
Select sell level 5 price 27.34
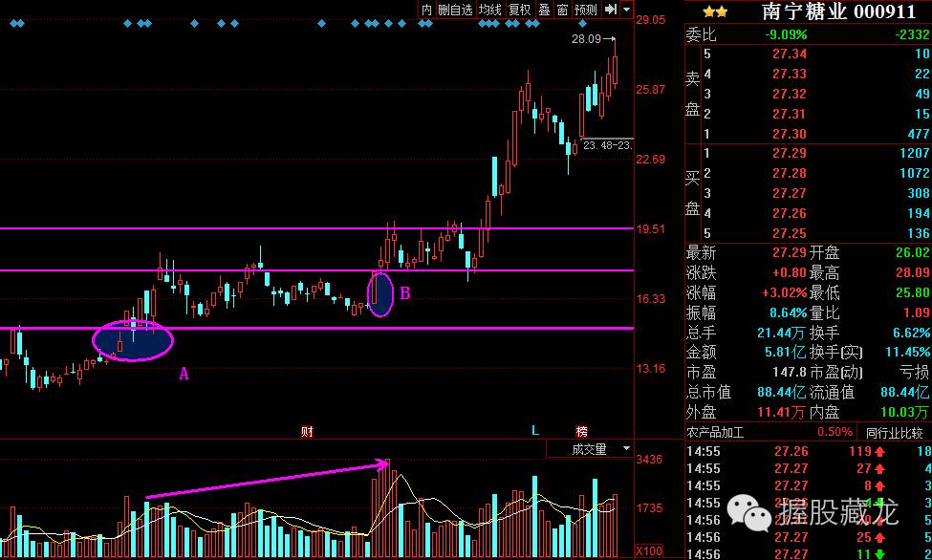[790, 54]
